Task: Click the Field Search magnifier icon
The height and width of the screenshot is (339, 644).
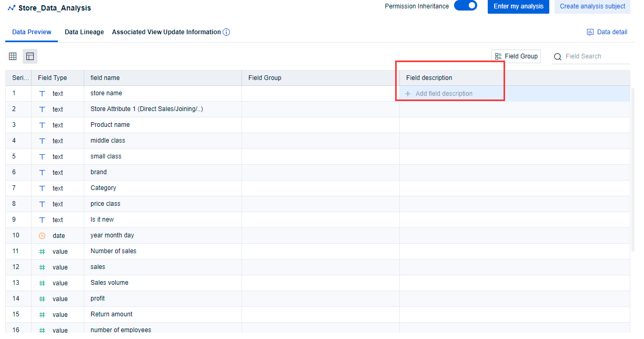Action: tap(558, 56)
